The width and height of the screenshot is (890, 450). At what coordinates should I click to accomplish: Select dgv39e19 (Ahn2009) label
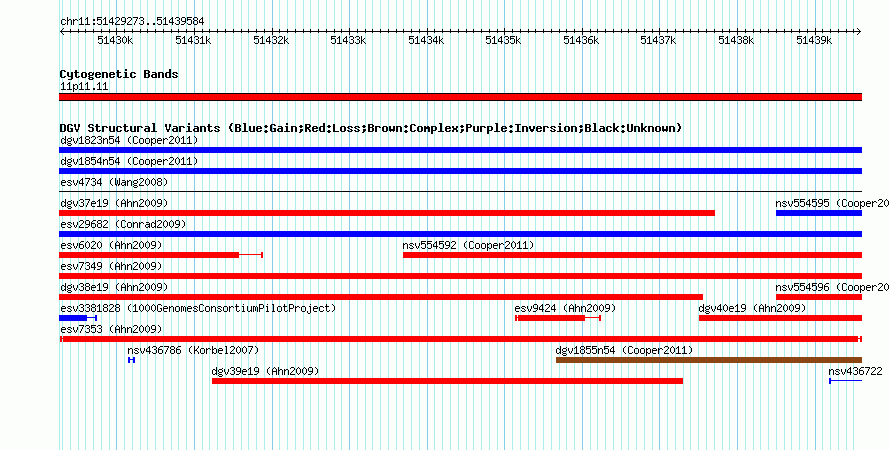265,372
